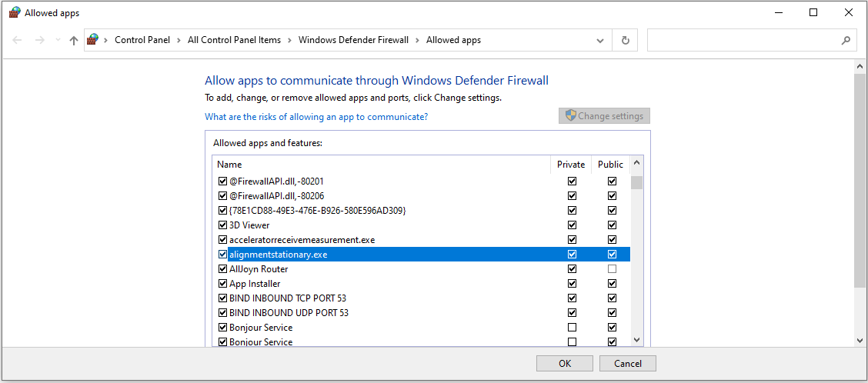Refresh the Allowed apps page

point(626,41)
